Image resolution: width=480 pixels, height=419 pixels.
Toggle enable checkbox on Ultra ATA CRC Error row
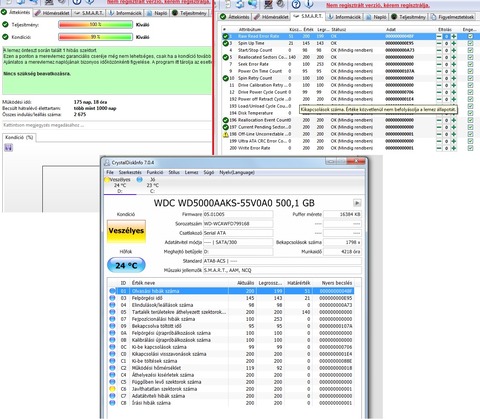(x=470, y=141)
